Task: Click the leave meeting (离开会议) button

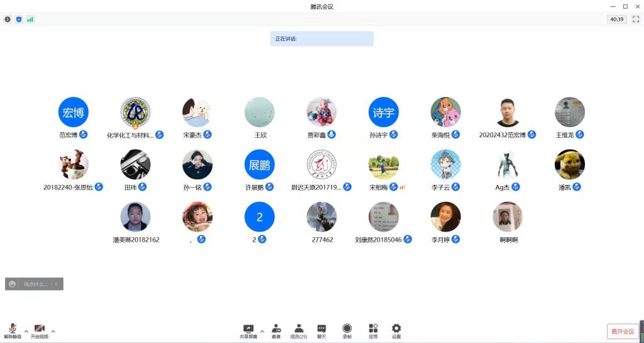Action: coord(623,332)
